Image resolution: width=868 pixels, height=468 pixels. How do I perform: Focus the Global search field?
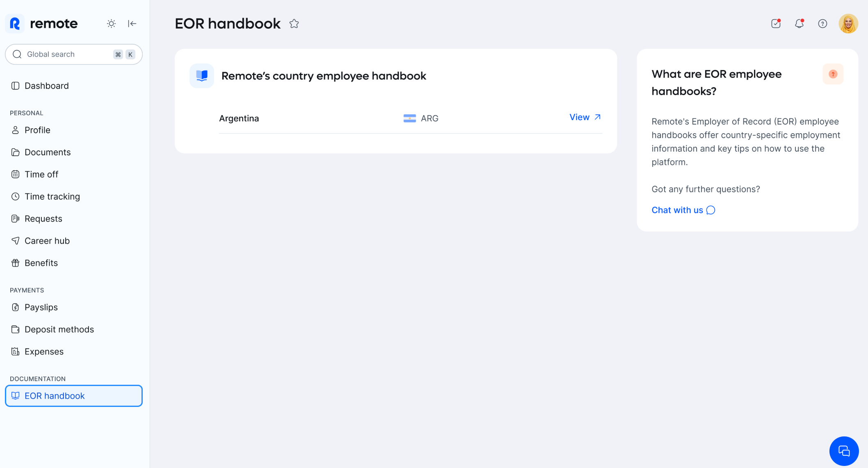pos(74,54)
